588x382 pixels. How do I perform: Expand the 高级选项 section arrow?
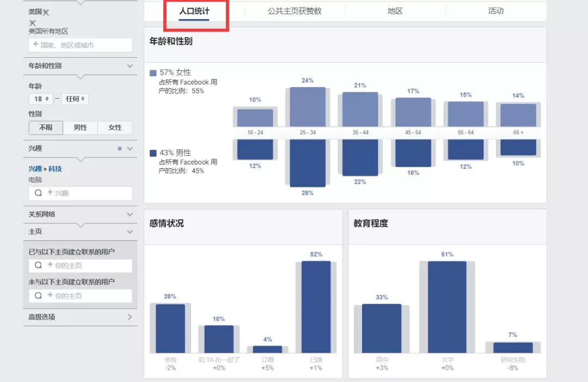tap(130, 317)
